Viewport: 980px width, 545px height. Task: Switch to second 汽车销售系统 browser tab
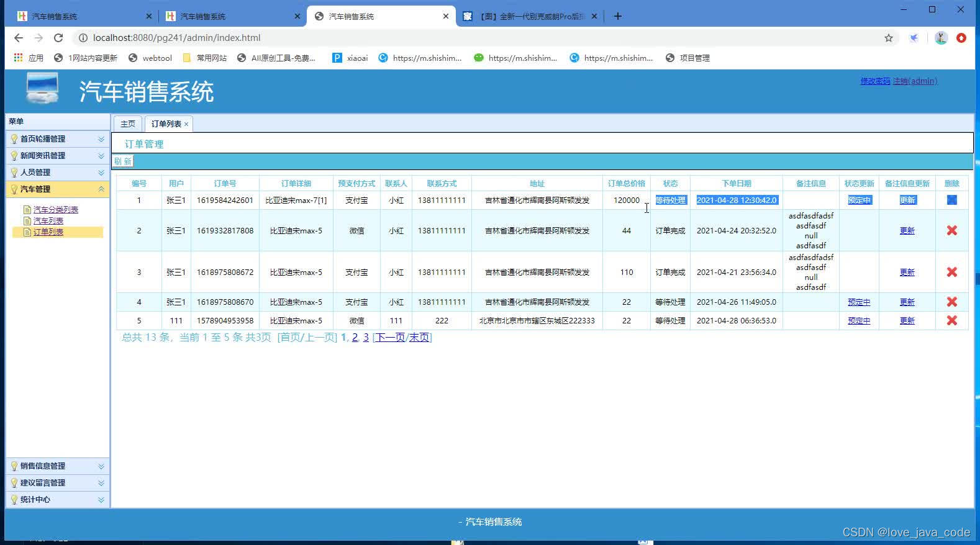[x=232, y=16]
